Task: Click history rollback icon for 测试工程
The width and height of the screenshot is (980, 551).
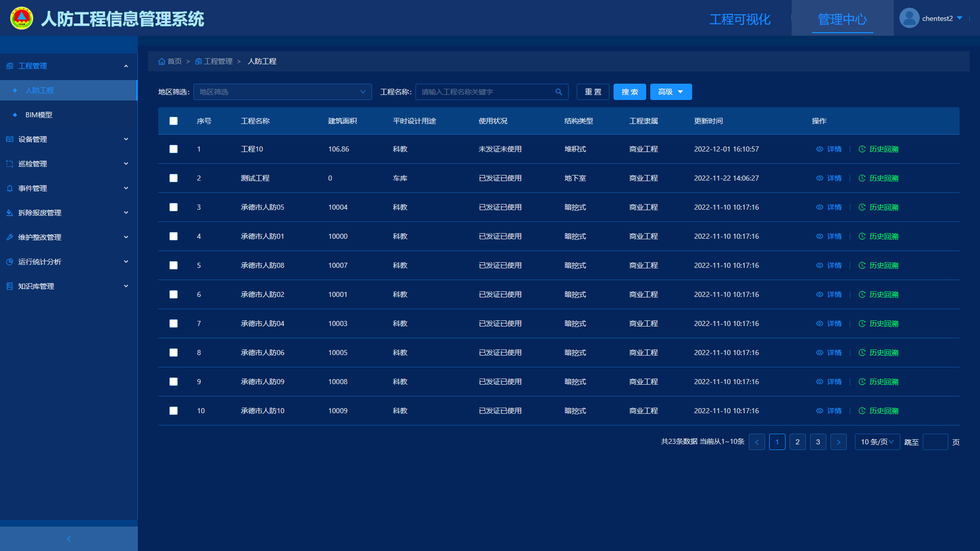Action: tap(862, 178)
